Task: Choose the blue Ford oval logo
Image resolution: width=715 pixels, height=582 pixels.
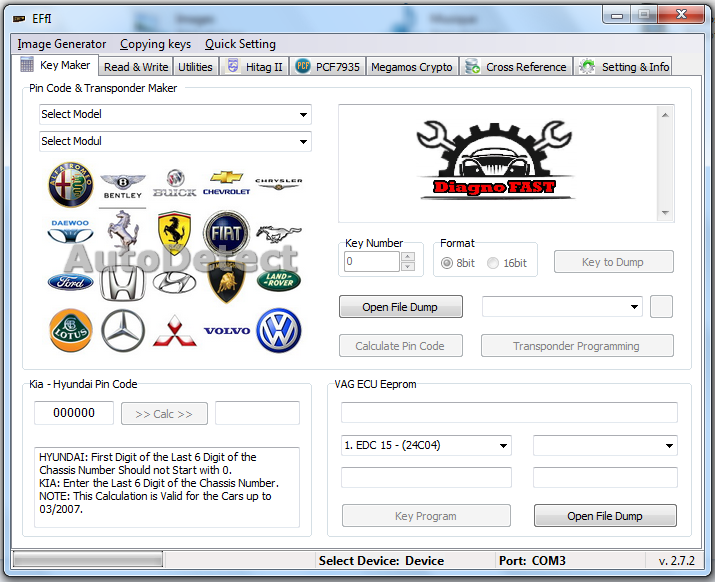Action: [x=71, y=282]
